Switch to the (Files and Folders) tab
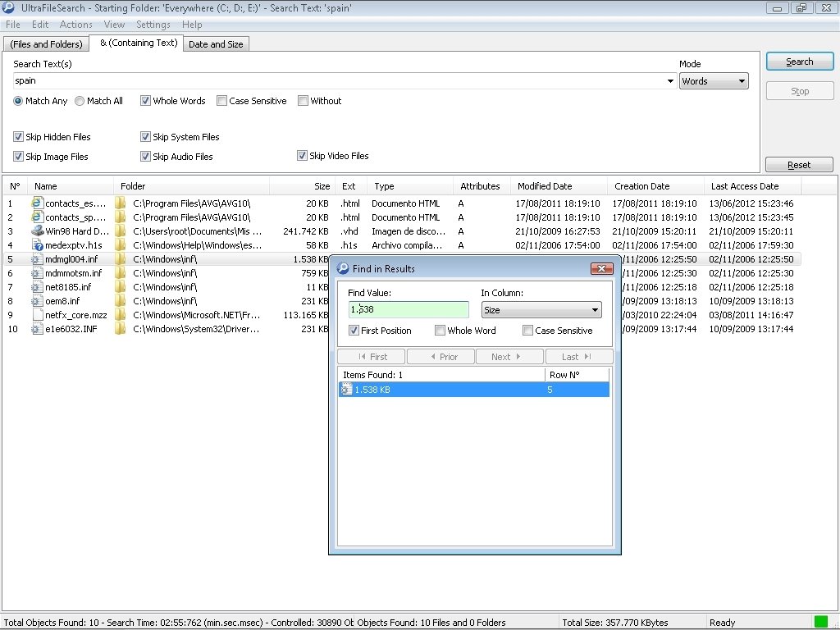 click(x=46, y=44)
